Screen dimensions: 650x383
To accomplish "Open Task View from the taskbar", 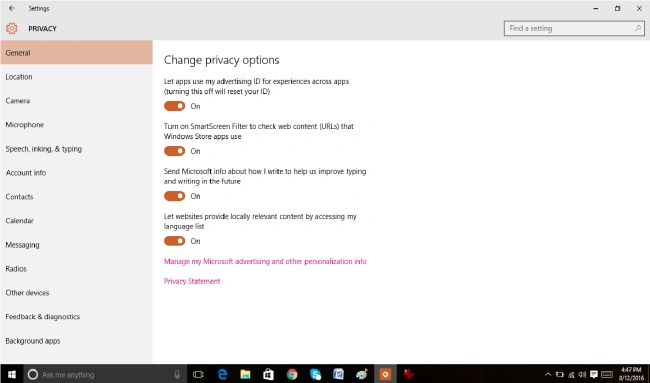I will [x=198, y=374].
